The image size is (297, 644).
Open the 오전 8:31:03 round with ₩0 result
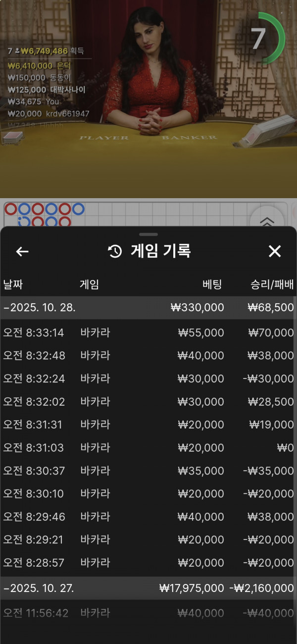(x=148, y=448)
